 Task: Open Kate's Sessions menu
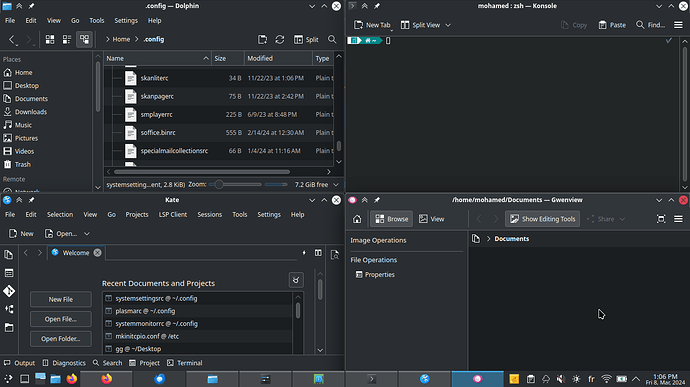click(x=209, y=214)
